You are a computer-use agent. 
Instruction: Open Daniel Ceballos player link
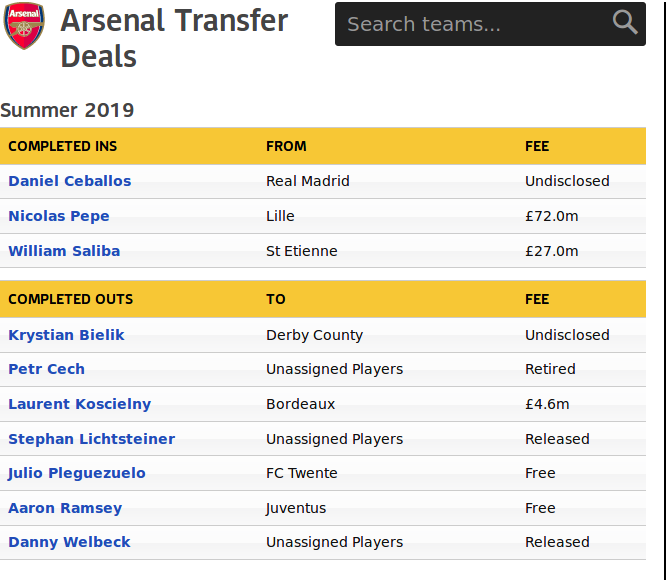click(70, 181)
